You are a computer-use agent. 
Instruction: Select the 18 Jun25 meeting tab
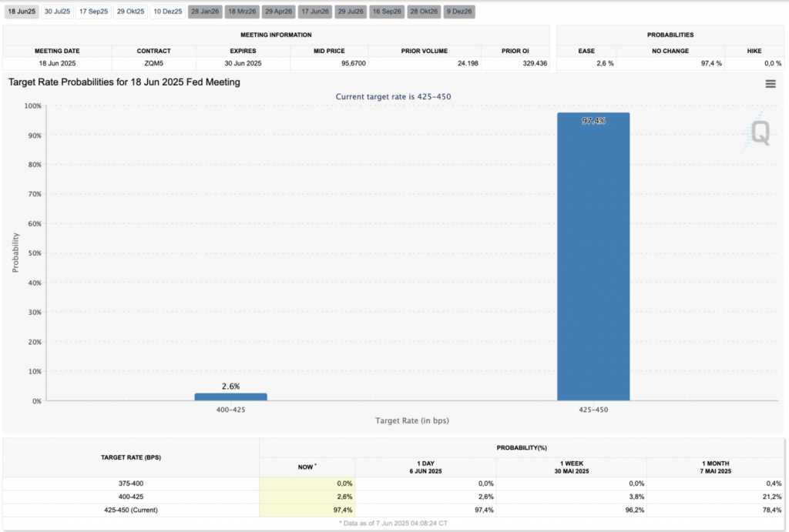[21, 12]
